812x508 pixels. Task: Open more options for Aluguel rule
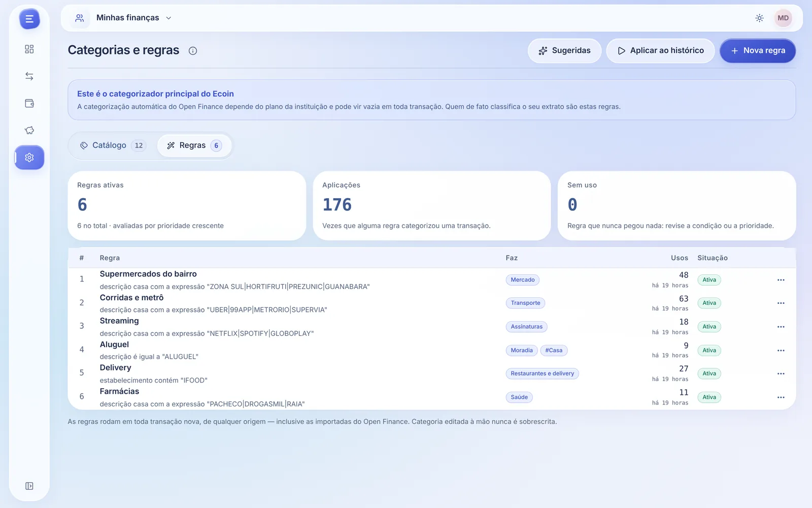781,351
